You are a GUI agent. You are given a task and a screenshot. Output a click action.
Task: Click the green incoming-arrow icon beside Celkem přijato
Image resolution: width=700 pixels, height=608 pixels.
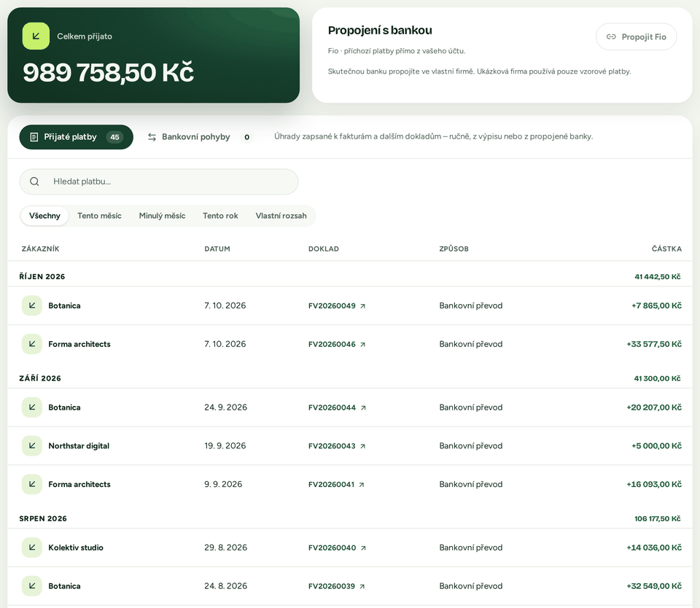36,36
